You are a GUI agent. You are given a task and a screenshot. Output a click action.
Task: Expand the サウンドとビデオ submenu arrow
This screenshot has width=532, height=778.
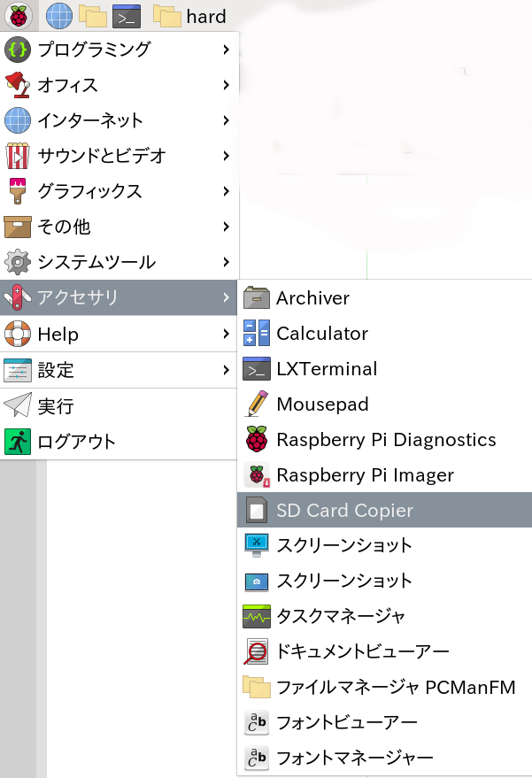[x=227, y=156]
